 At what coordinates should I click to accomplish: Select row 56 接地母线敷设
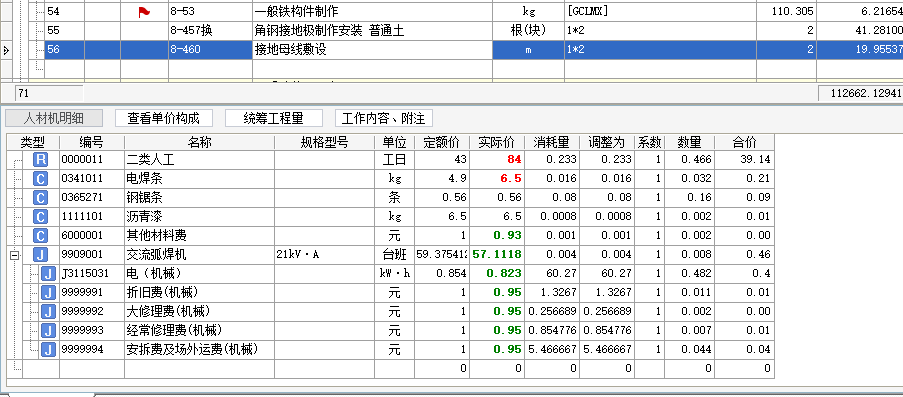tap(473, 50)
